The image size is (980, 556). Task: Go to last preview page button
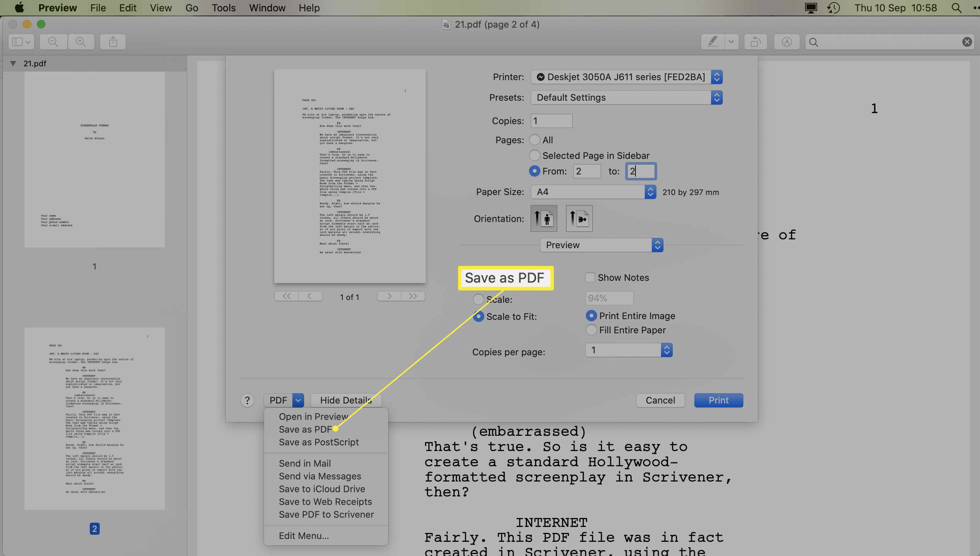pyautogui.click(x=413, y=296)
